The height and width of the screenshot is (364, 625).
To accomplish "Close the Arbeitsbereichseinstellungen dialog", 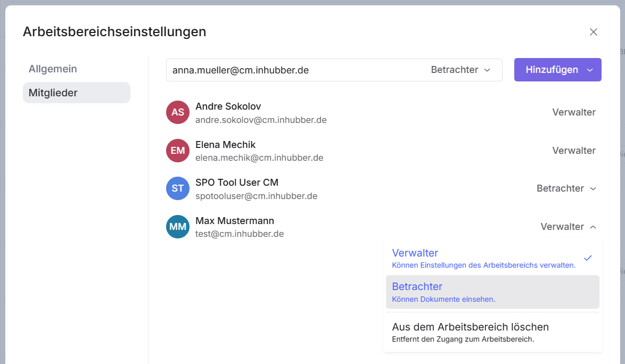I will [594, 32].
